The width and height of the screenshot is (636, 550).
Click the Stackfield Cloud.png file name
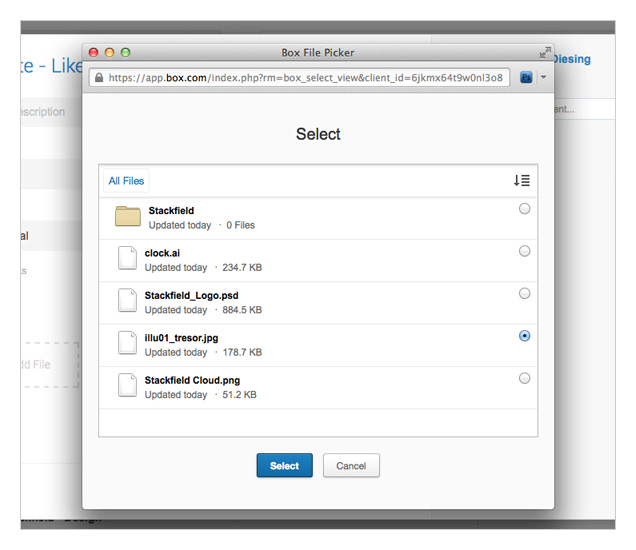[192, 380]
